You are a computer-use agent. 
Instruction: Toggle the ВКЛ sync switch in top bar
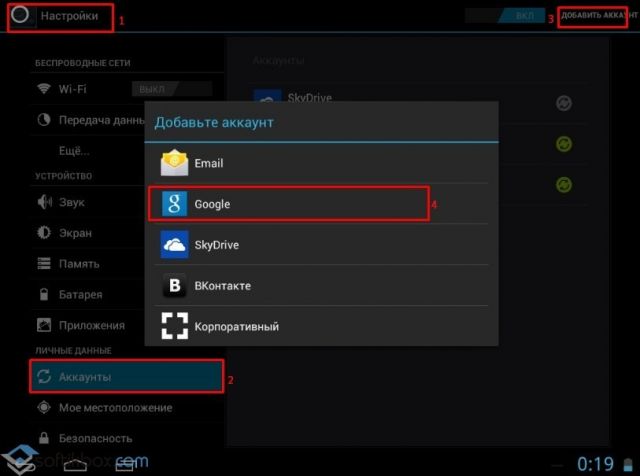pyautogui.click(x=505, y=16)
